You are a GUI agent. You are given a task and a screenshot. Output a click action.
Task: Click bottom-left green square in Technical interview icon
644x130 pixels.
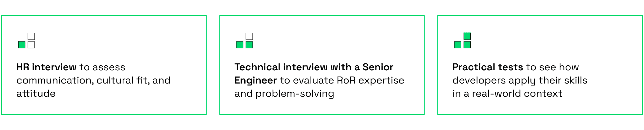click(240, 45)
